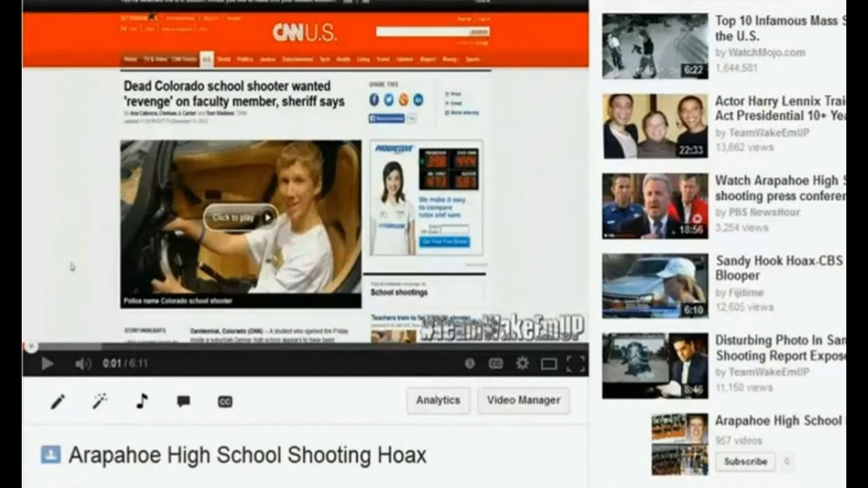
Task: Open the watch later clock icon
Action: [469, 364]
